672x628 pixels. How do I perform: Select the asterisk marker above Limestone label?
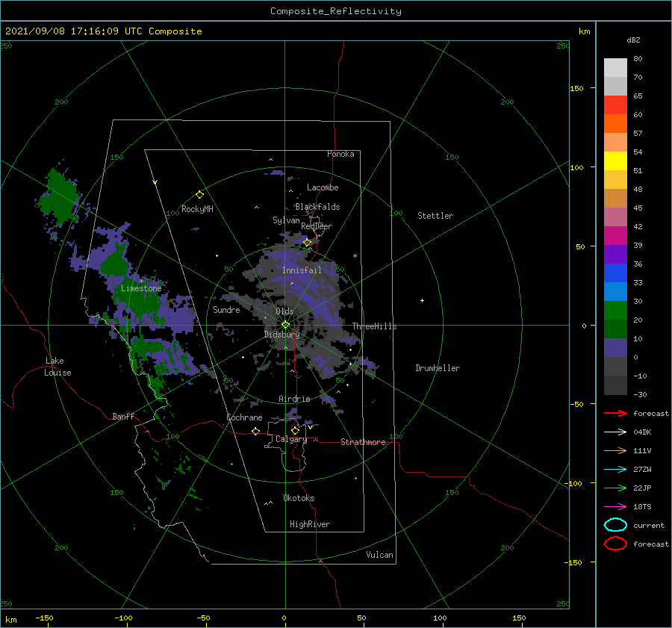[x=141, y=282]
